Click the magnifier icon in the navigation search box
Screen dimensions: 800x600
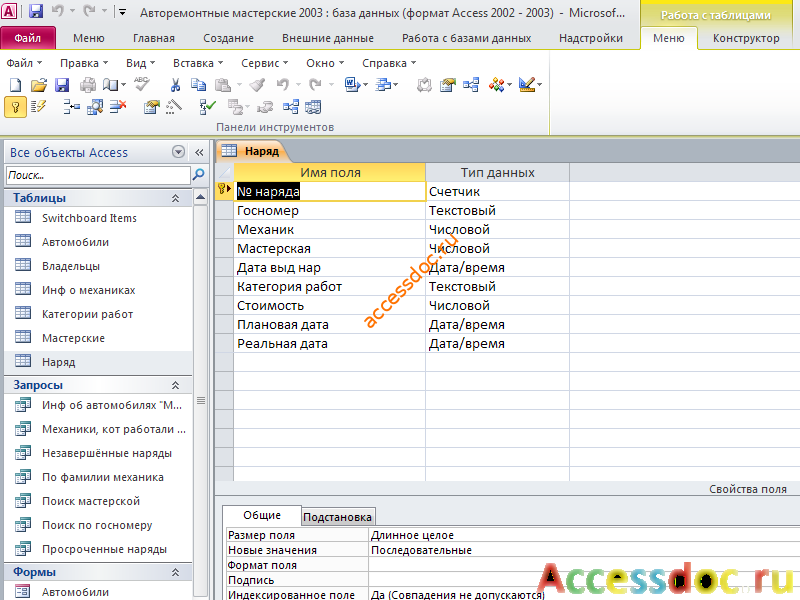click(x=198, y=174)
